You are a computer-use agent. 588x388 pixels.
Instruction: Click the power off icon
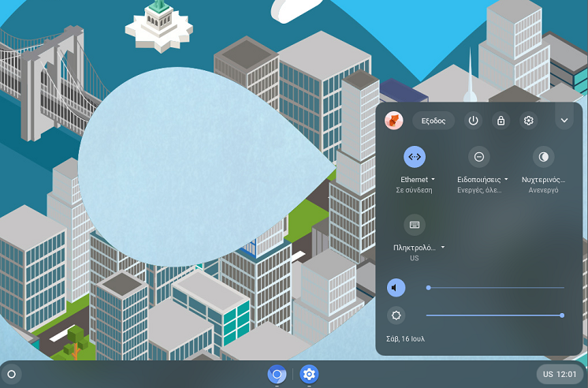point(473,121)
